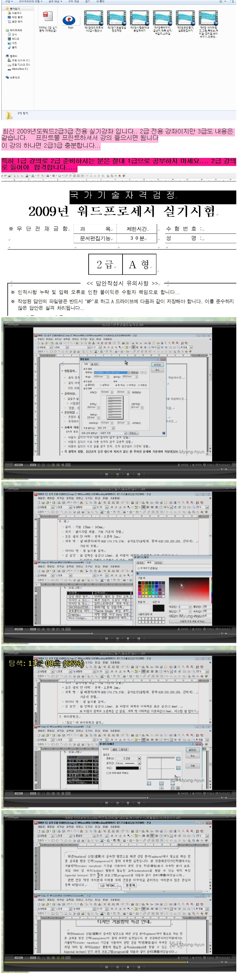Image resolution: width=241 pixels, height=980 pixels.
Task: Open 로컬 디스크 (D:) drive
Action: click(18, 65)
